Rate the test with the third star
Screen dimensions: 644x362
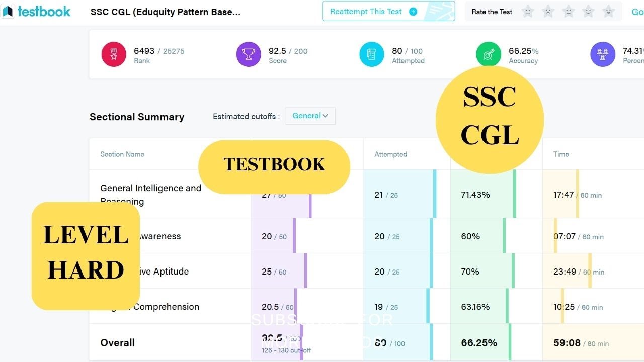pyautogui.click(x=568, y=11)
